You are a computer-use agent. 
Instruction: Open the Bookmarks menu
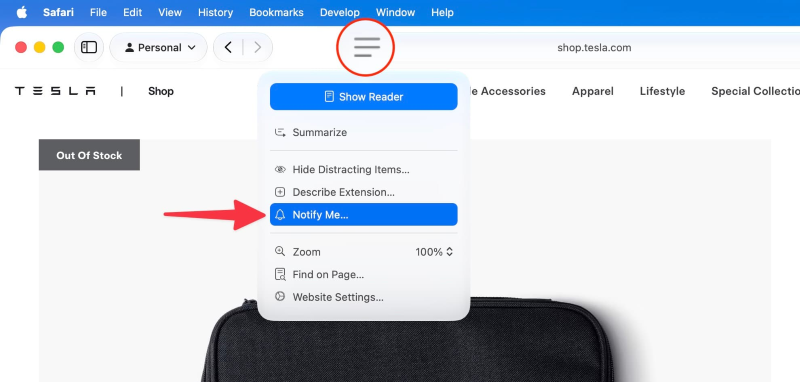[x=276, y=12]
